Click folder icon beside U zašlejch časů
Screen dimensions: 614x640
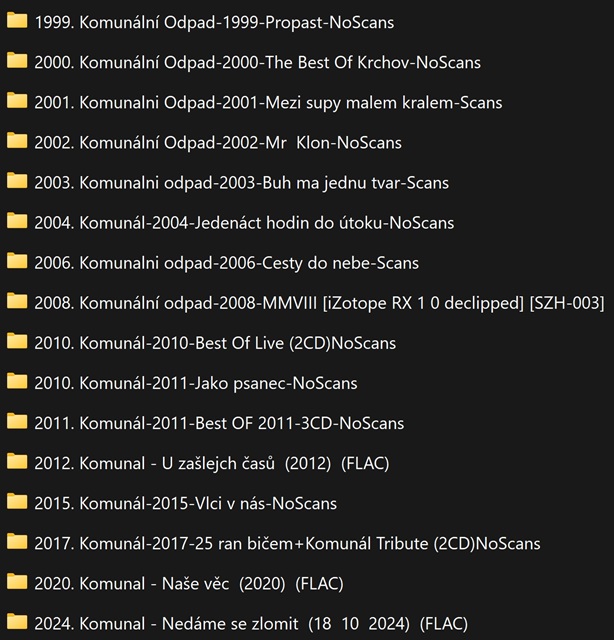click(17, 462)
